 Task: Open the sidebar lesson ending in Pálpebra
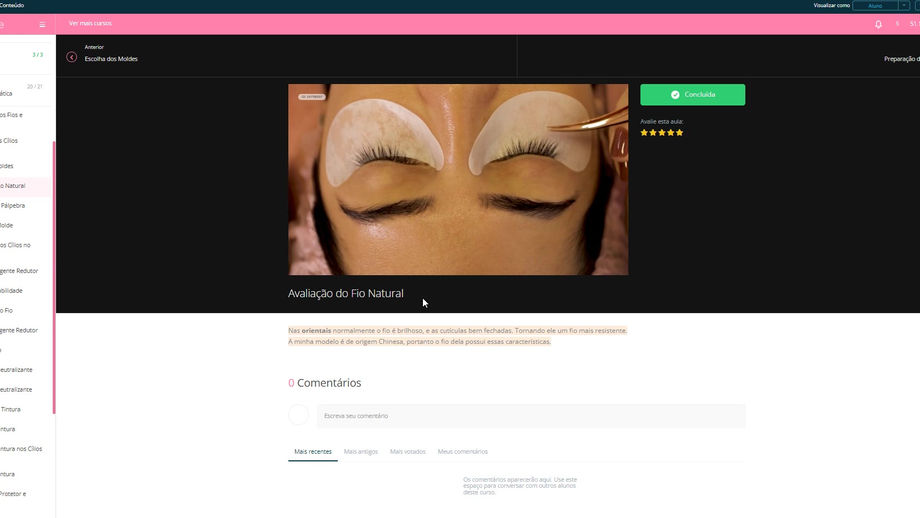pos(13,206)
